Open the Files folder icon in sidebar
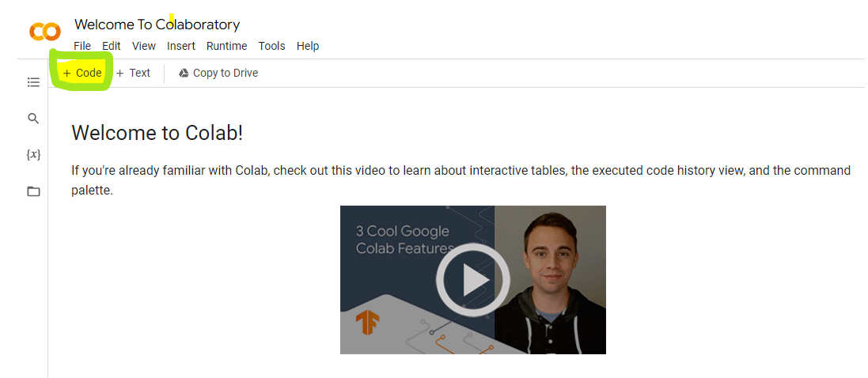The image size is (868, 378). [x=33, y=191]
